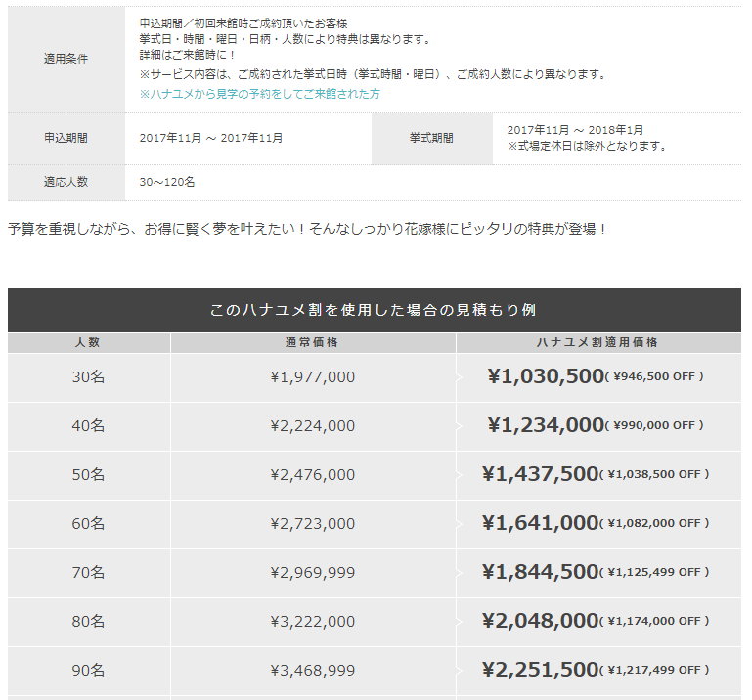Click the ¥2,048,000 discounted price
Image resolution: width=752 pixels, height=700 pixels.
pyautogui.click(x=541, y=621)
